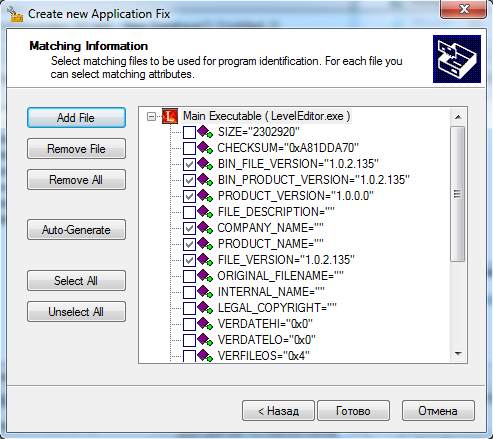Click Remove All button
The image size is (493, 439).
pos(76,180)
